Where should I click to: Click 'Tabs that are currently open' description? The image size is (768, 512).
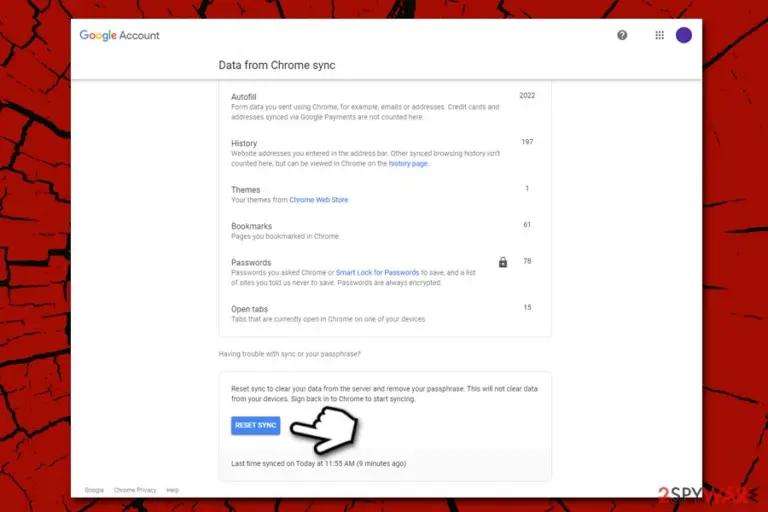[329, 319]
